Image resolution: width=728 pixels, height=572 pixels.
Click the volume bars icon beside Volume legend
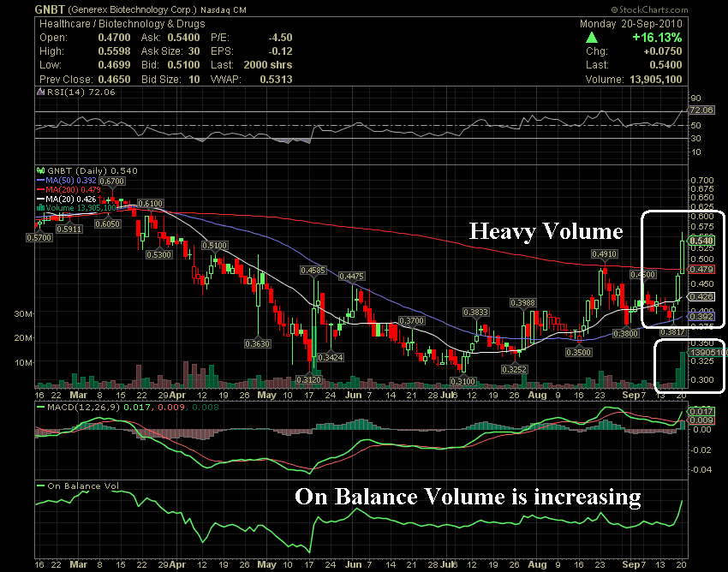click(40, 207)
